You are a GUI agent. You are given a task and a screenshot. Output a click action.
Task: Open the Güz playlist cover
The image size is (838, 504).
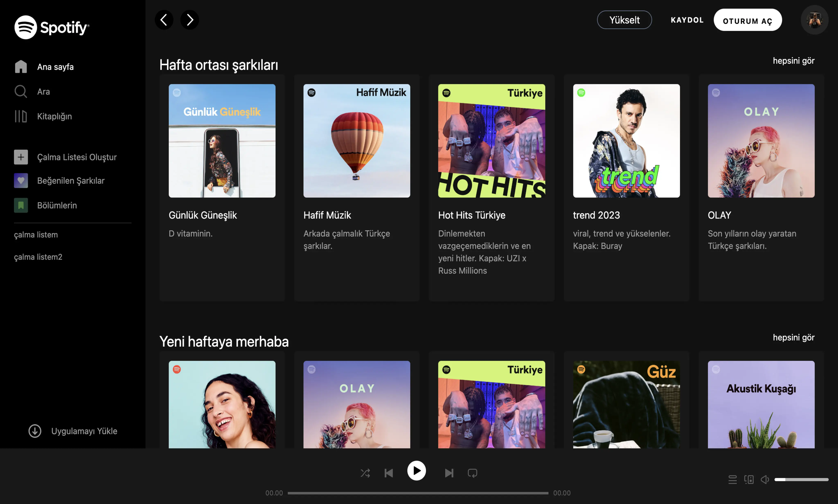coord(626,404)
